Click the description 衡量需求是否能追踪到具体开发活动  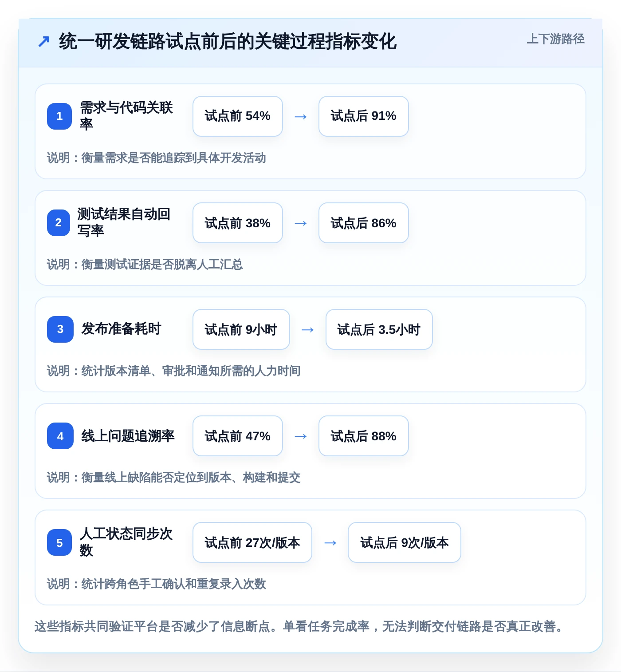tap(174, 158)
